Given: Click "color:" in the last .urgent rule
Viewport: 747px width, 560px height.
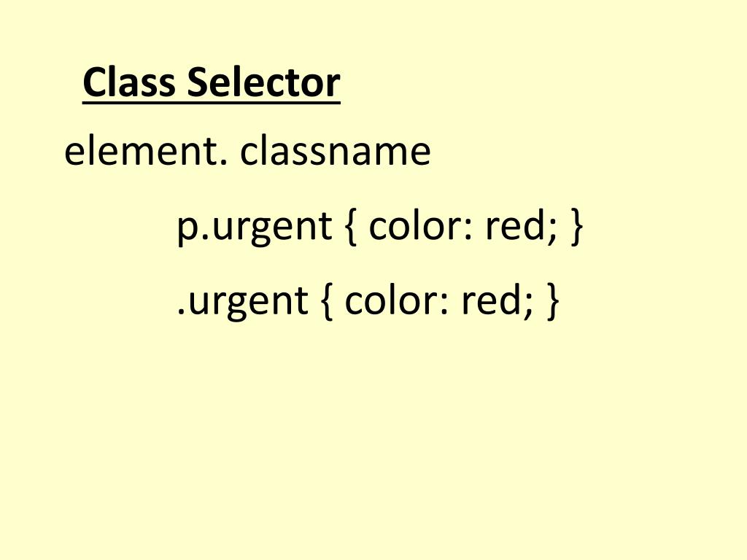Looking at the screenshot, I should (x=396, y=300).
